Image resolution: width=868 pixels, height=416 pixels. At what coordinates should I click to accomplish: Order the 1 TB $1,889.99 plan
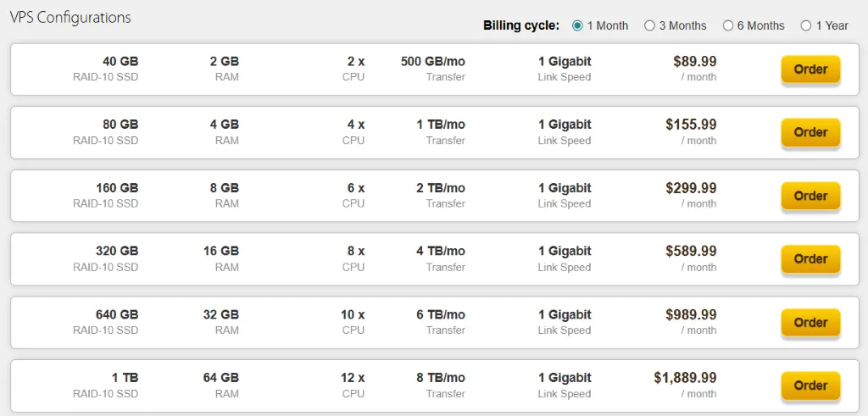[810, 385]
